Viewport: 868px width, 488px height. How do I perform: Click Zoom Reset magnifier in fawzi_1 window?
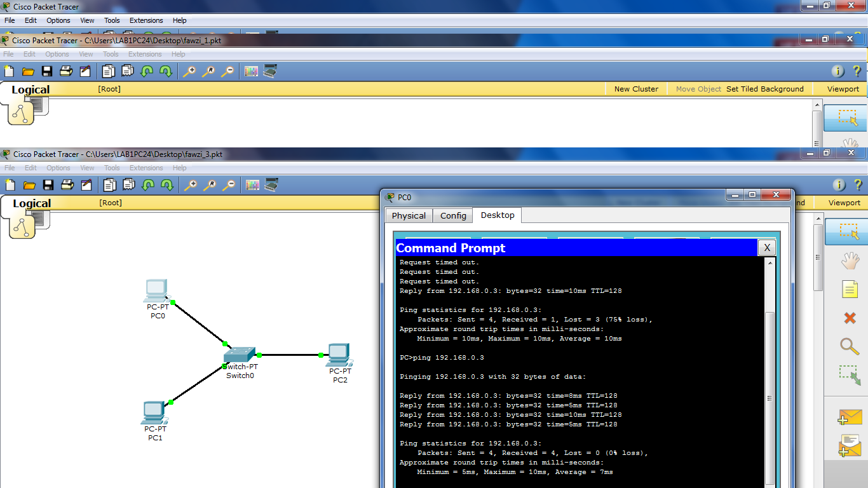click(208, 71)
